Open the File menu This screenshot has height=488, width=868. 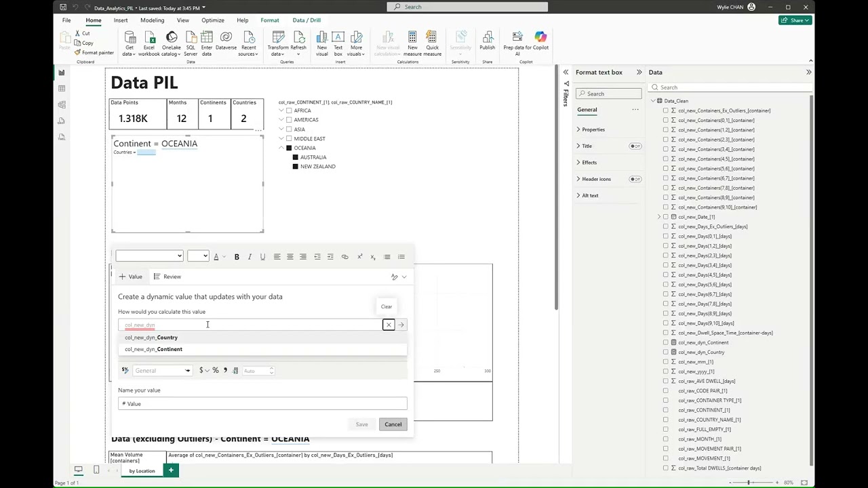(66, 20)
